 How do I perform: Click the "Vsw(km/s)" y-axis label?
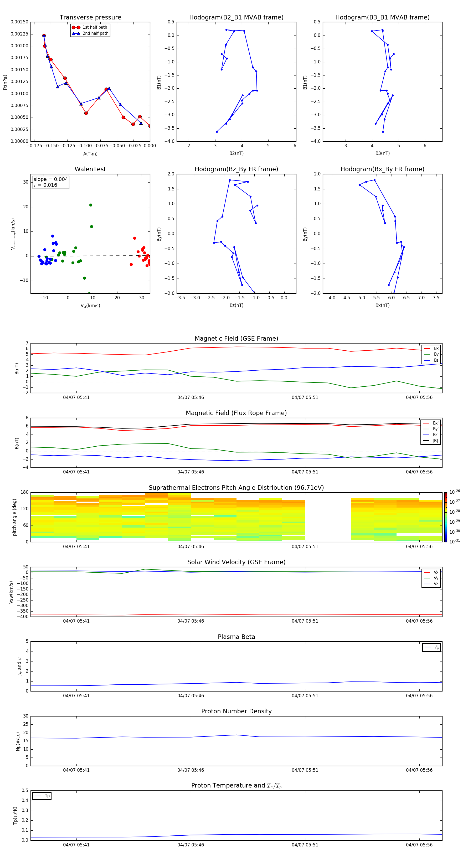pyautogui.click(x=11, y=592)
